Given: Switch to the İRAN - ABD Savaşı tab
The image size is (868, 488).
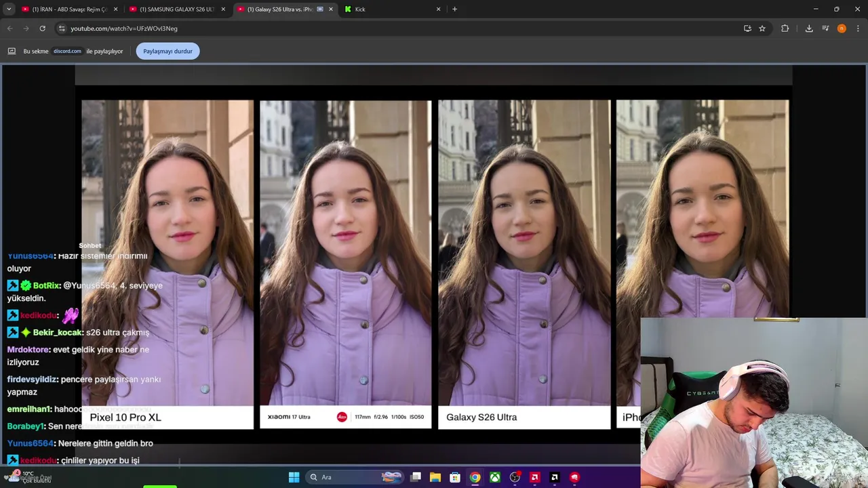Looking at the screenshot, I should click(68, 9).
